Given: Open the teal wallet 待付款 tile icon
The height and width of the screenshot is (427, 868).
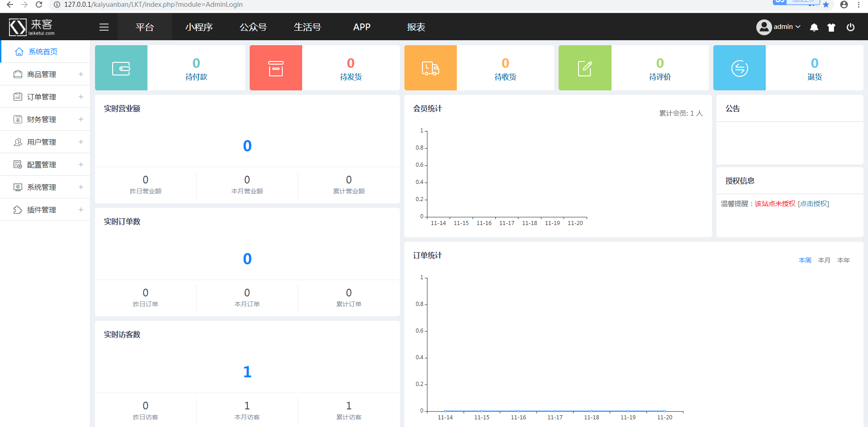Looking at the screenshot, I should click(121, 68).
